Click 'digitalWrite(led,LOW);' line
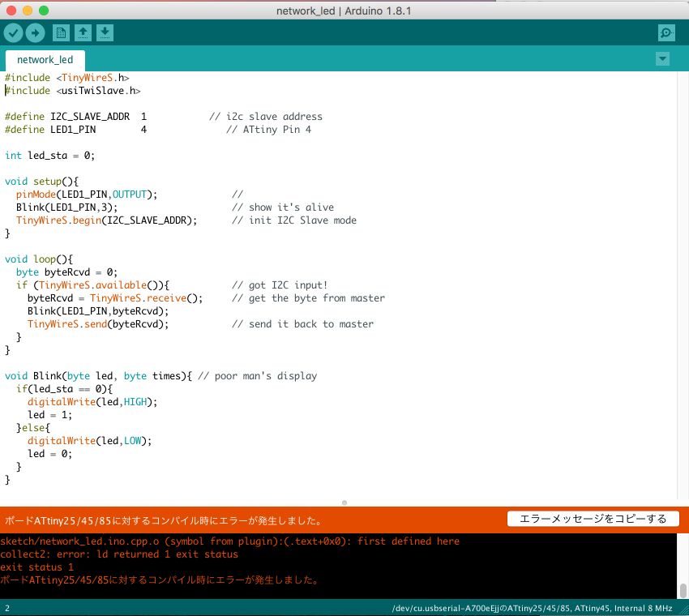The width and height of the screenshot is (689, 616). [x=90, y=441]
